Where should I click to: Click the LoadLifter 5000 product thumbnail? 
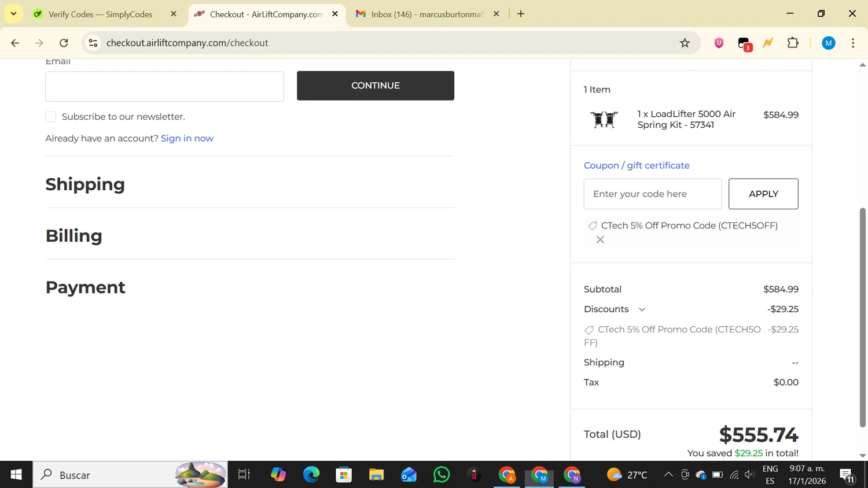pos(604,119)
